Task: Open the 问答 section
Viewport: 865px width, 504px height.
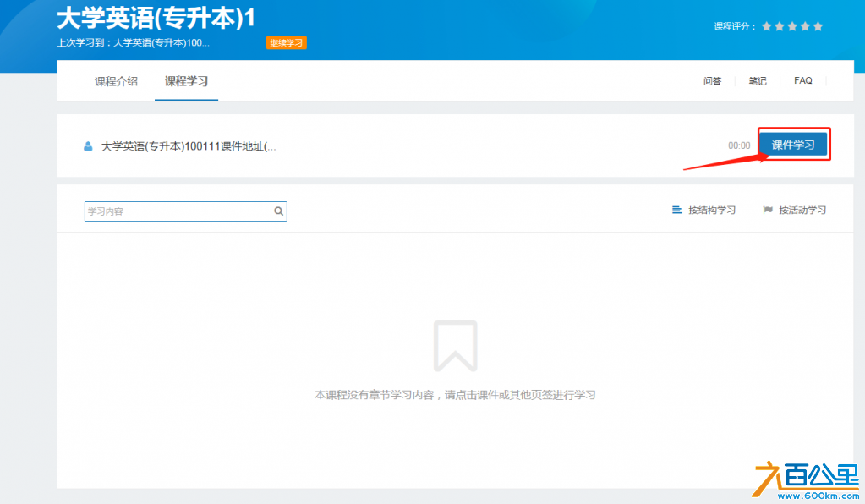Action: [712, 81]
